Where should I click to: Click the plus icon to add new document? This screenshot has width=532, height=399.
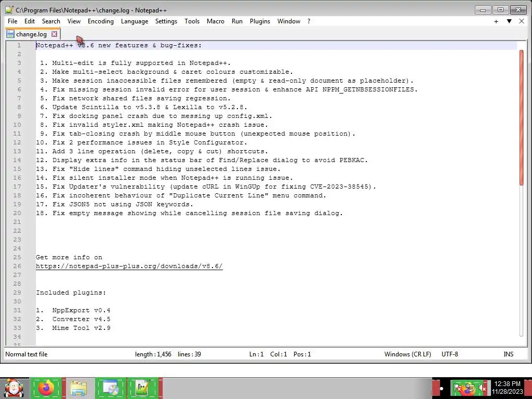[x=496, y=21]
